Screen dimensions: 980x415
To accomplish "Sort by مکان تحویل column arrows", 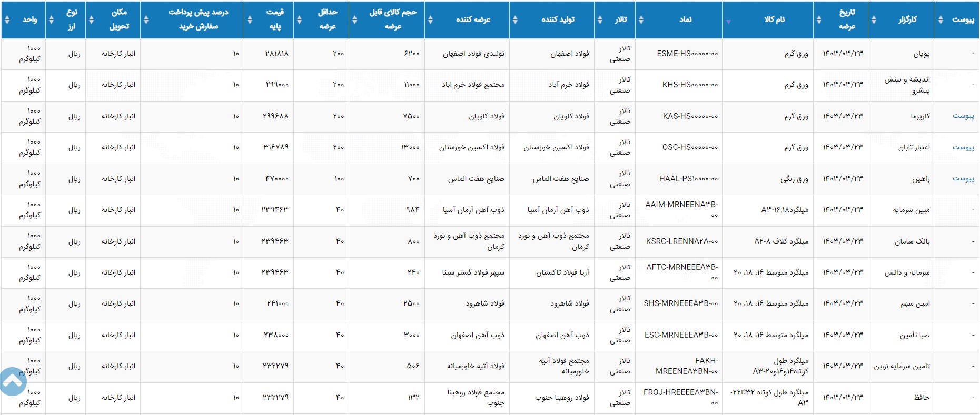I will pos(91,19).
